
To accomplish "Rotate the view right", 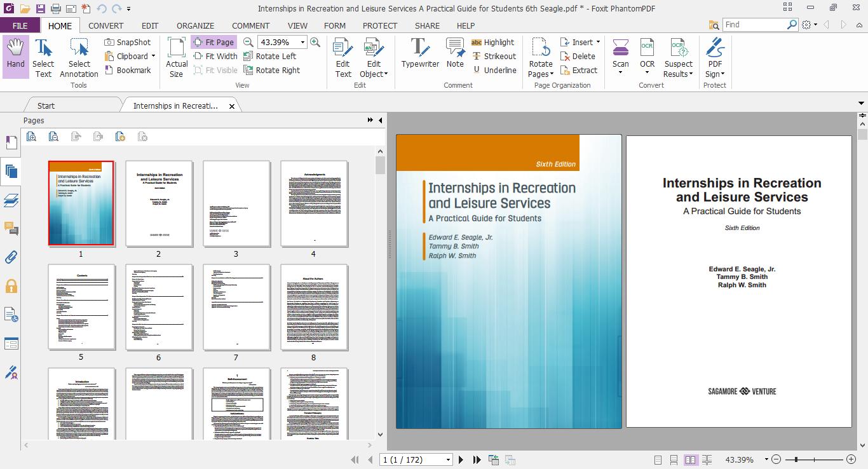I will 271,70.
